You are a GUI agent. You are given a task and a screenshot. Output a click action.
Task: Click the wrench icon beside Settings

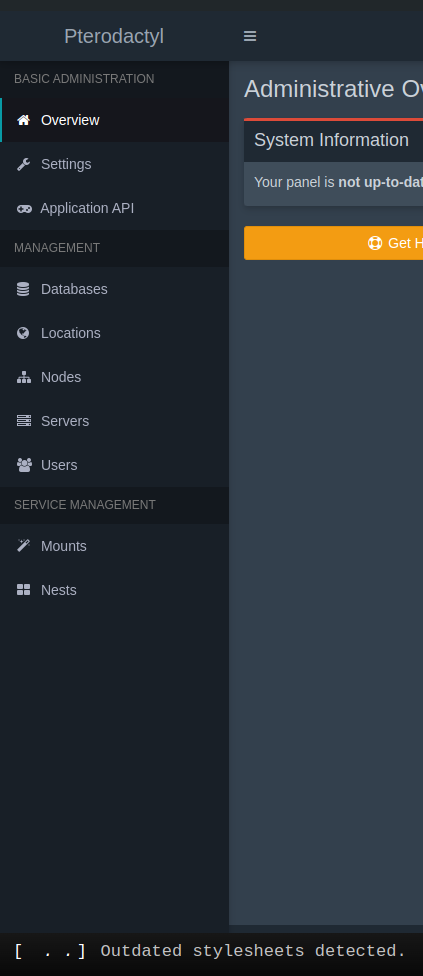(x=24, y=164)
